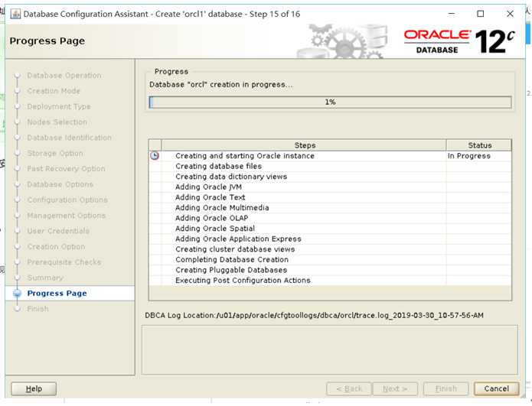Click the row Adding Oracle Spatial
Screen dimensions: 532x406
point(330,229)
